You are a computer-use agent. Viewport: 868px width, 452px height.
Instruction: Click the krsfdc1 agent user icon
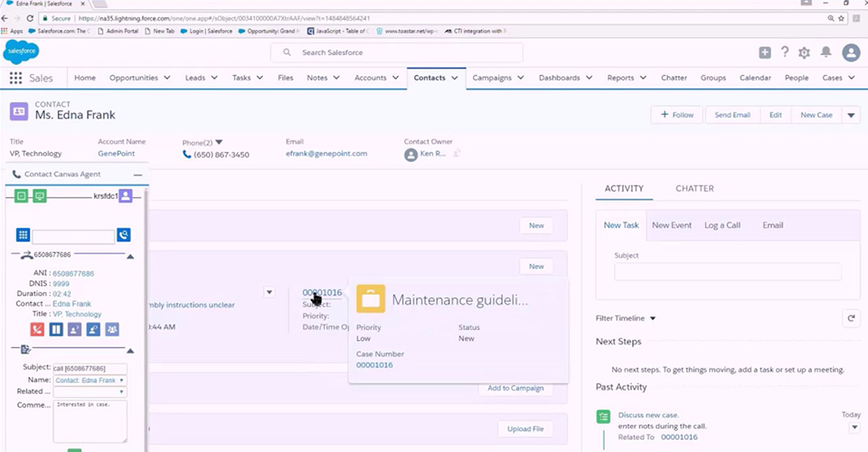click(x=126, y=195)
